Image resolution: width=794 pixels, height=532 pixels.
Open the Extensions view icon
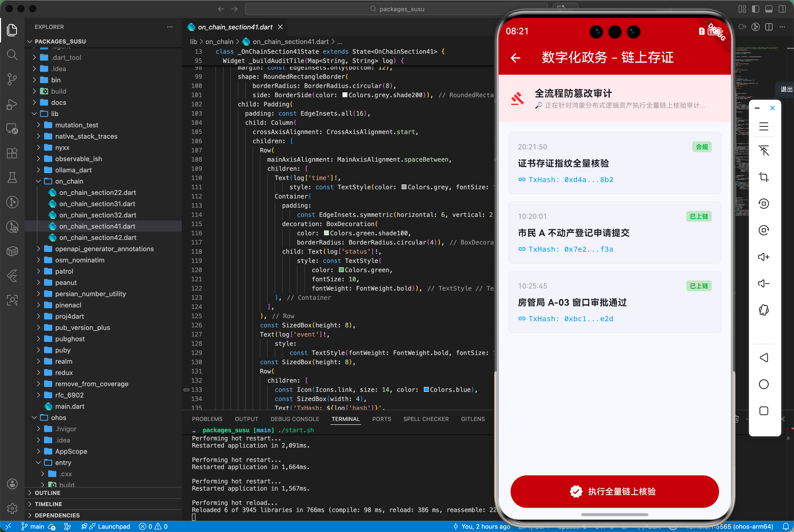point(12,153)
